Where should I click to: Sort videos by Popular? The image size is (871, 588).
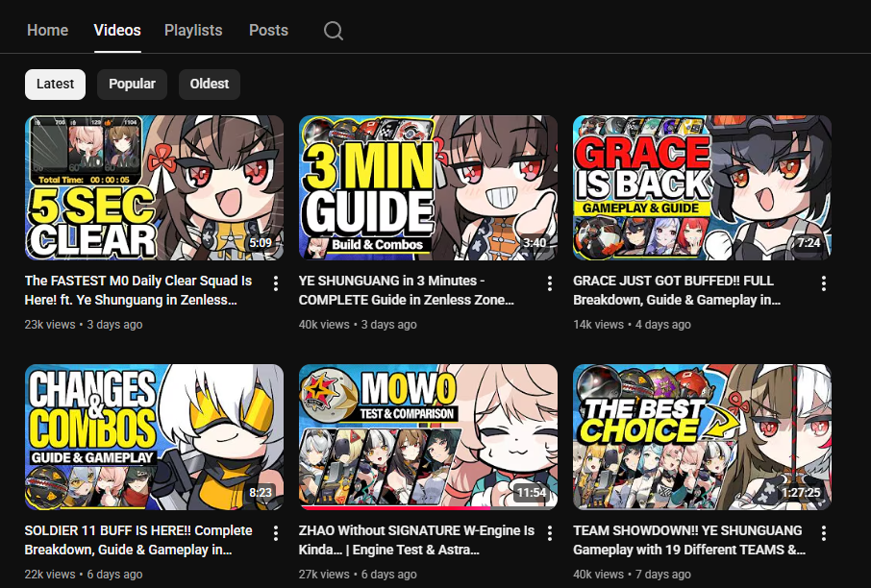[133, 84]
